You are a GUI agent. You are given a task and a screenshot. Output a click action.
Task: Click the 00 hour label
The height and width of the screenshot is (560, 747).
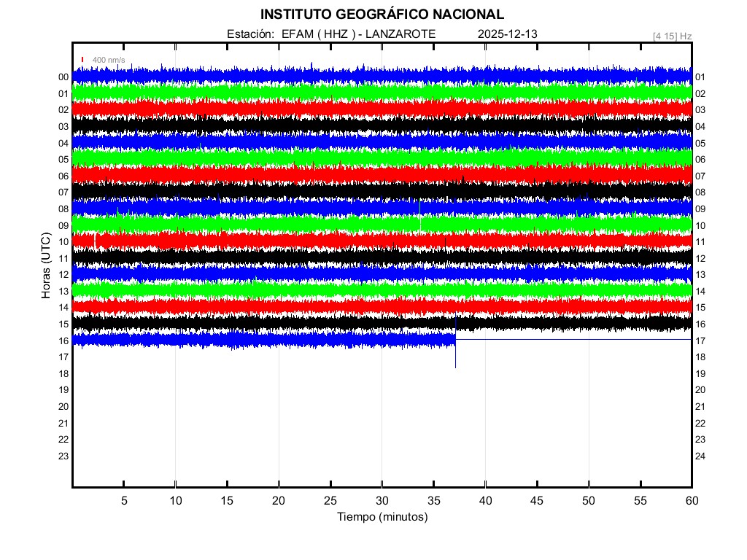coord(63,77)
